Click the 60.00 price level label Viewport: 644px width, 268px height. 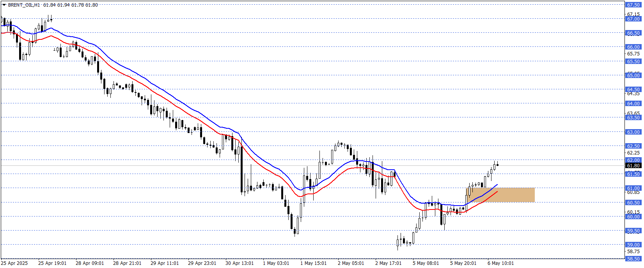633,217
